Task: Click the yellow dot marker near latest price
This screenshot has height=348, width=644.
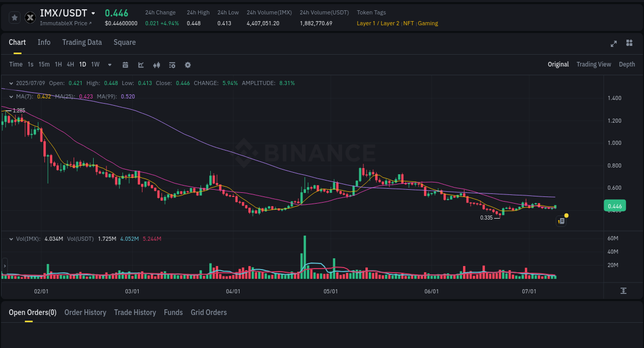Action: pyautogui.click(x=566, y=215)
